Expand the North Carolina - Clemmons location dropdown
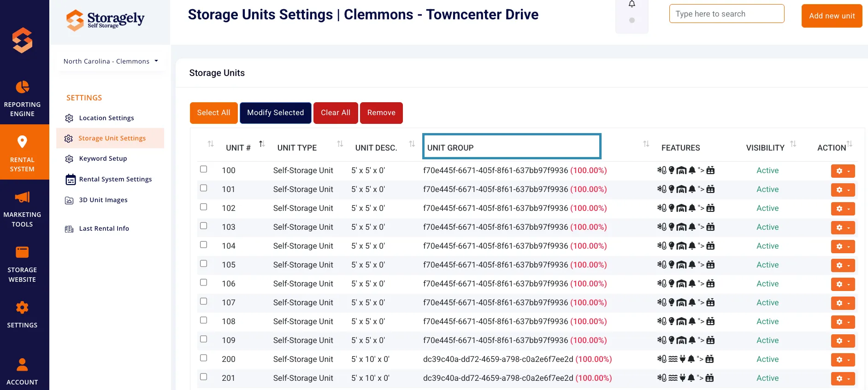This screenshot has height=390, width=868. (111, 61)
